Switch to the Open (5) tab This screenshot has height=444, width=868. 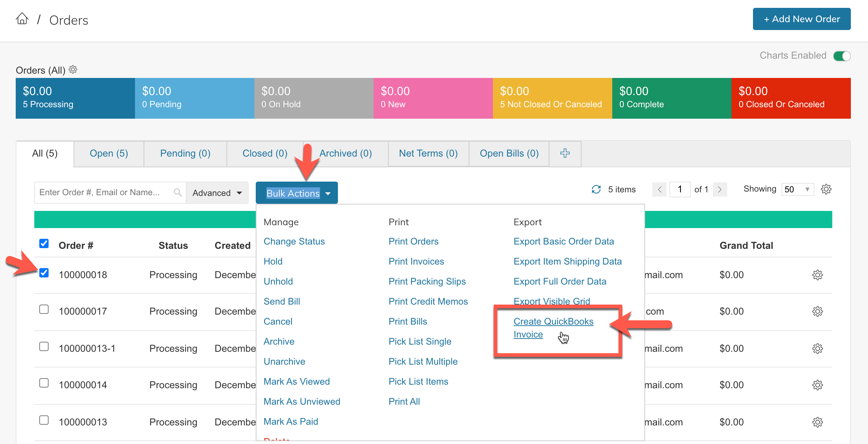[x=109, y=154]
